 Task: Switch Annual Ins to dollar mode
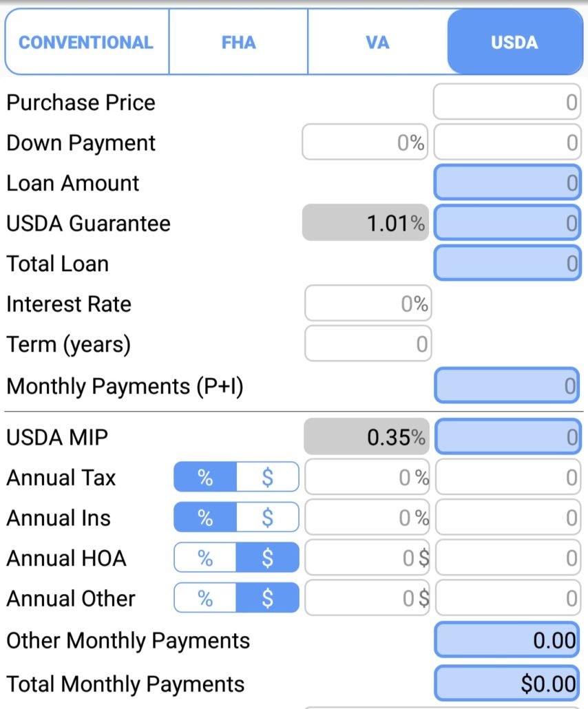click(267, 517)
